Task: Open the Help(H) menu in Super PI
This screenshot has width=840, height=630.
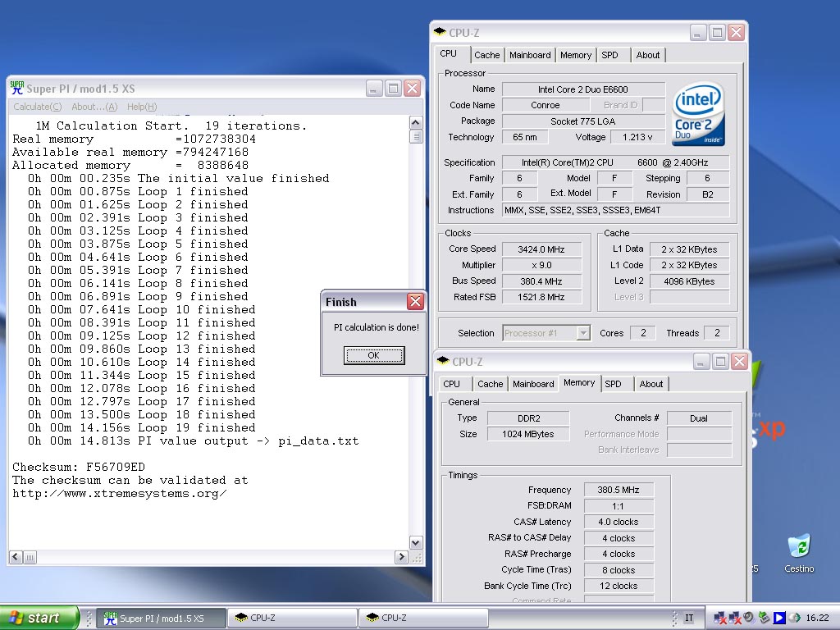Action: [x=142, y=107]
